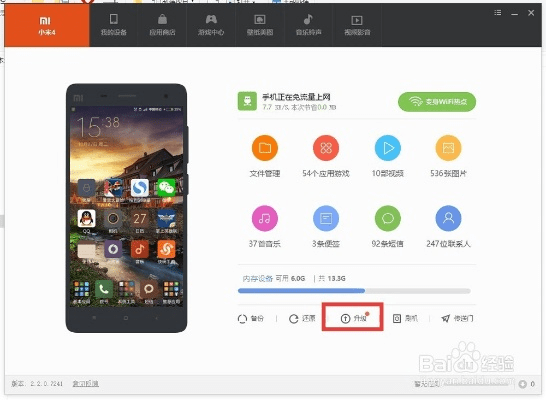Open 文件管理 file manager
This screenshot has width=546, height=400.
pos(265,148)
